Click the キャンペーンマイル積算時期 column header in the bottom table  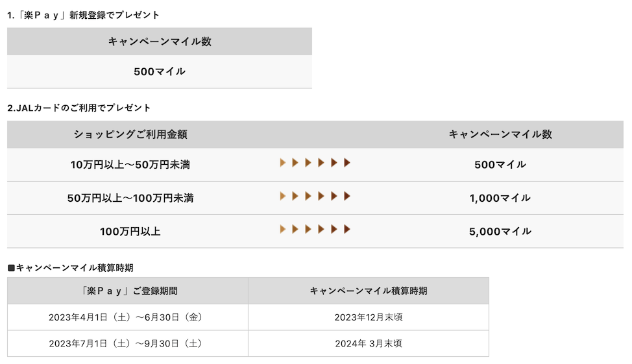click(x=369, y=291)
